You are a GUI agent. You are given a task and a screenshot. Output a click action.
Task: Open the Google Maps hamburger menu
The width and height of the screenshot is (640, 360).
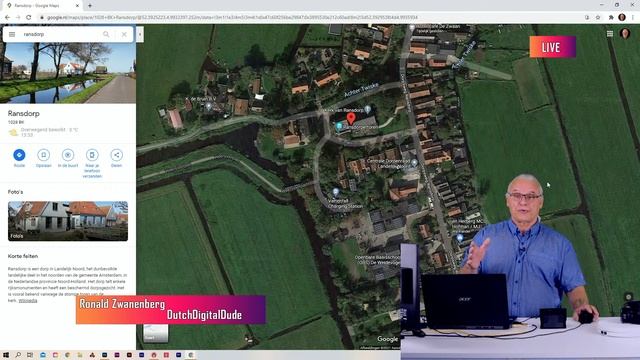12,34
